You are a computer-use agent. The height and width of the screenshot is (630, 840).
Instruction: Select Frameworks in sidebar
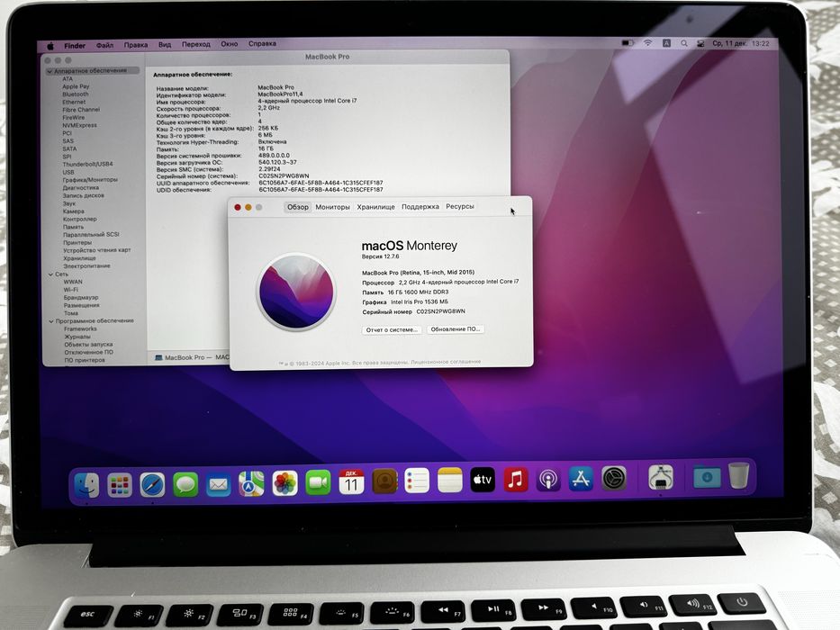[x=80, y=328]
